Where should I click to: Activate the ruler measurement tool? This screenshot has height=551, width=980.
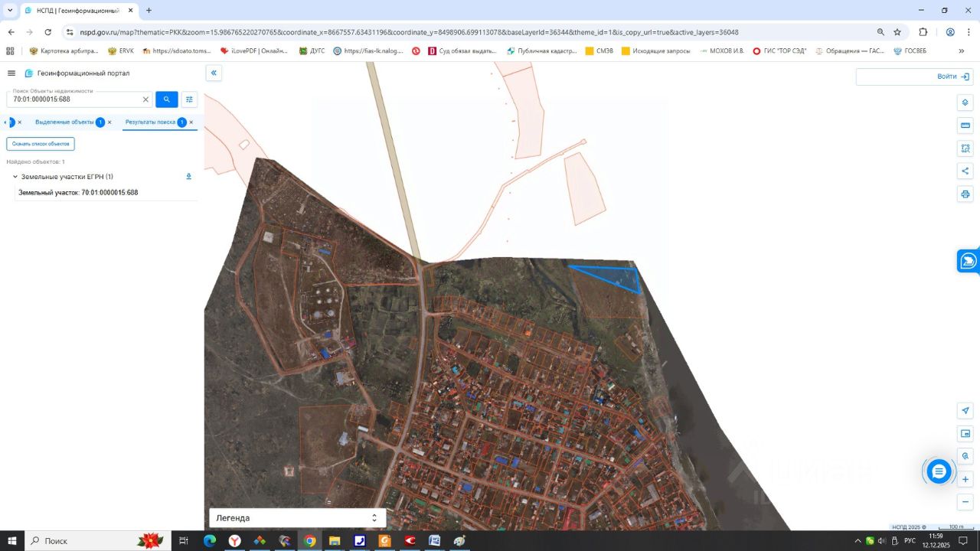965,126
